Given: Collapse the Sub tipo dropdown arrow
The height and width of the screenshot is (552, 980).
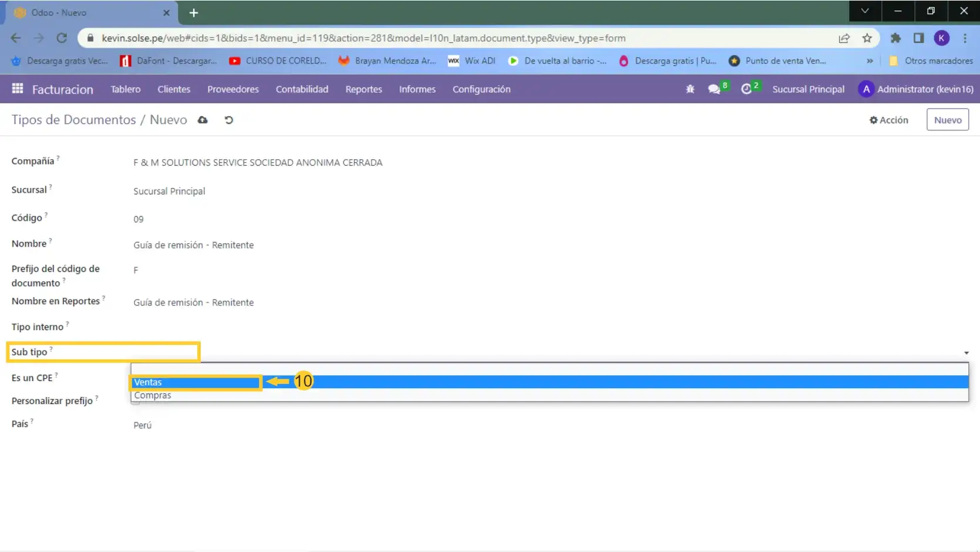Looking at the screenshot, I should point(966,353).
